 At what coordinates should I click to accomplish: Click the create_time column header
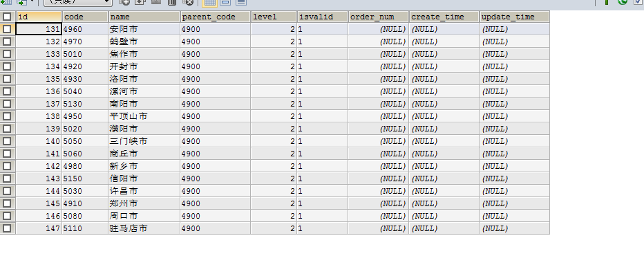pos(444,17)
